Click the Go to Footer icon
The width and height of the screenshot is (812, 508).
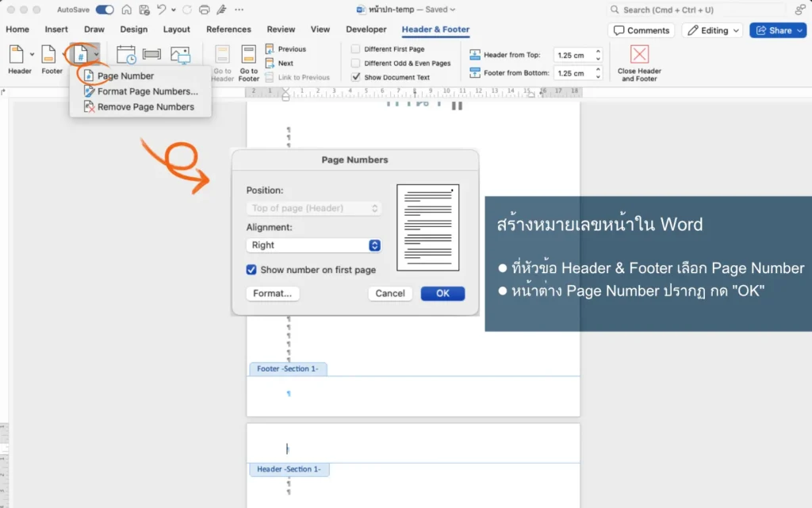click(x=248, y=55)
